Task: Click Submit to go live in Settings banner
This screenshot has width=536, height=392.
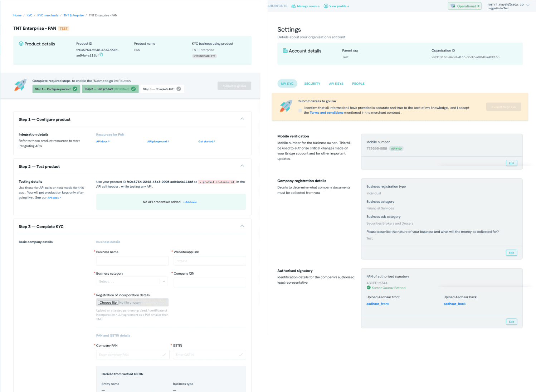Action: (x=503, y=107)
